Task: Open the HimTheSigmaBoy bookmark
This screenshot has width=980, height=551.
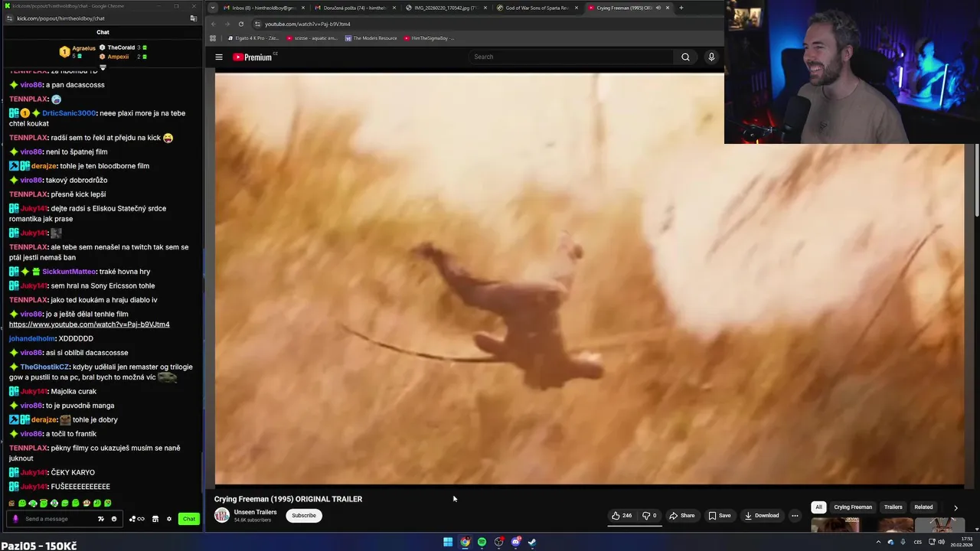Action: pyautogui.click(x=430, y=38)
